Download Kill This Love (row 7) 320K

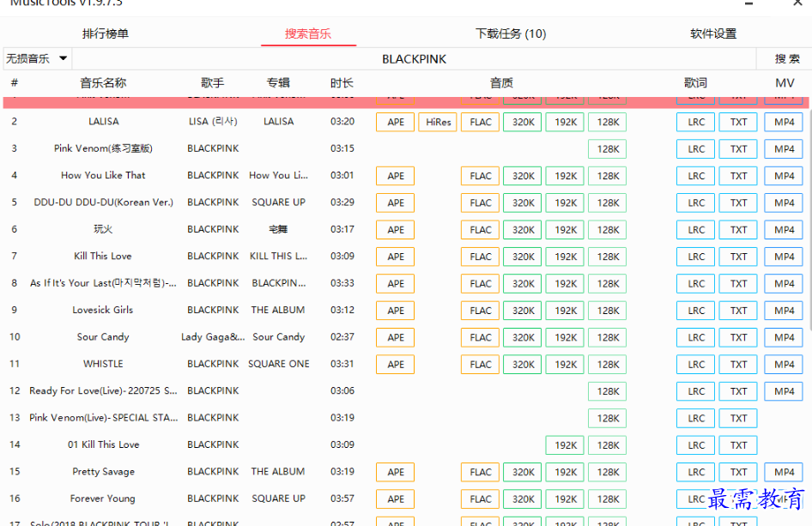523,257
